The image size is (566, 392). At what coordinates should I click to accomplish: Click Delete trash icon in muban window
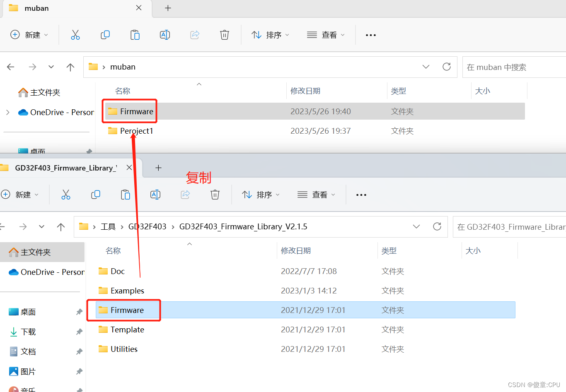[225, 35]
